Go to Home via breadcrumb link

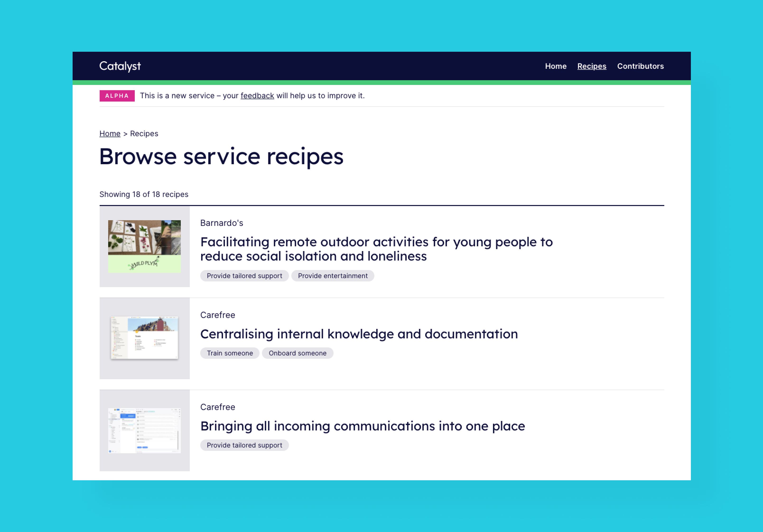(x=110, y=134)
